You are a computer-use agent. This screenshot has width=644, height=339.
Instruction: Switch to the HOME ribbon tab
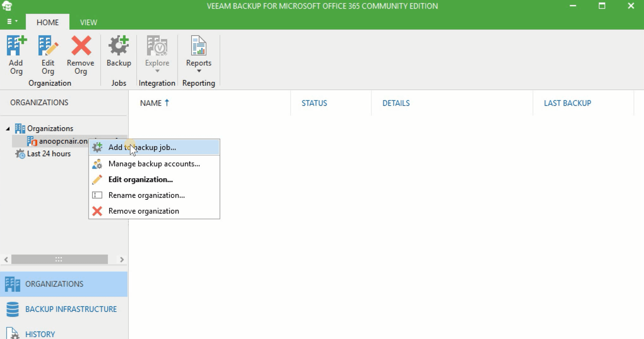click(x=48, y=22)
